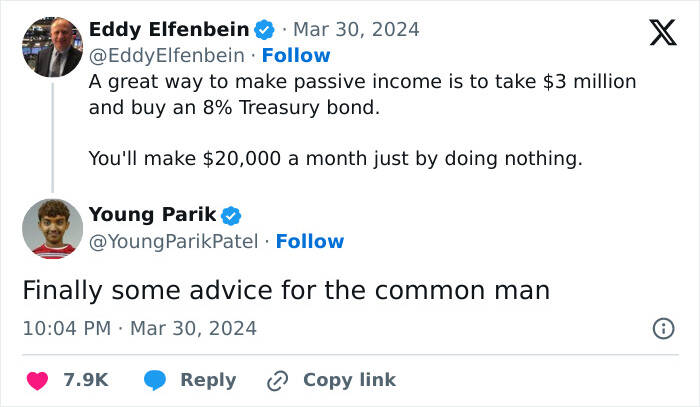The image size is (700, 407).
Task: Click the blue reply speech bubble icon
Action: point(155,380)
